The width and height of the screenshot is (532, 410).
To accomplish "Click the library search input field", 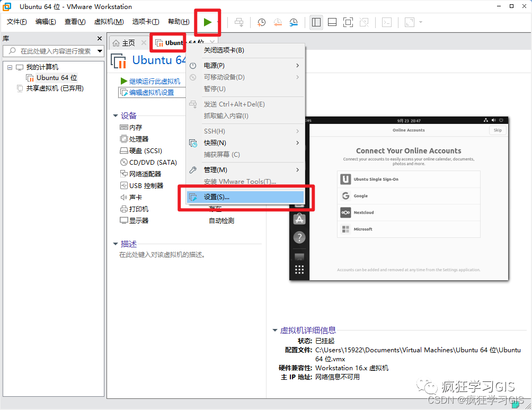I will [52, 51].
